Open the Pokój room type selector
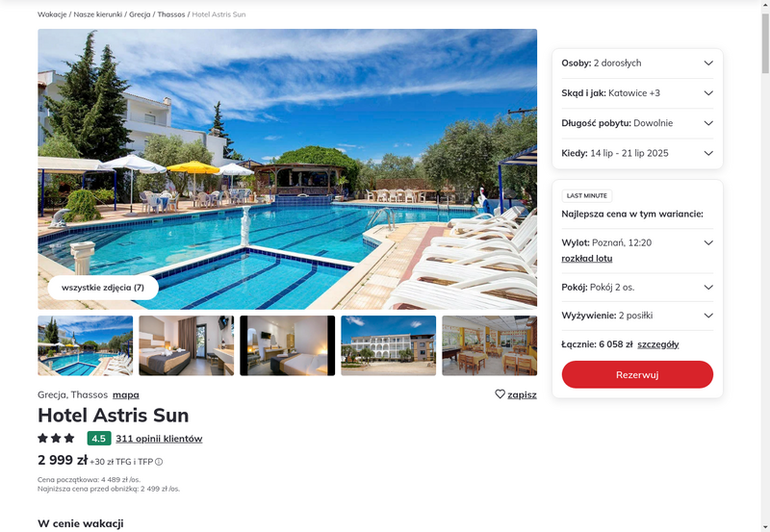 coord(637,287)
